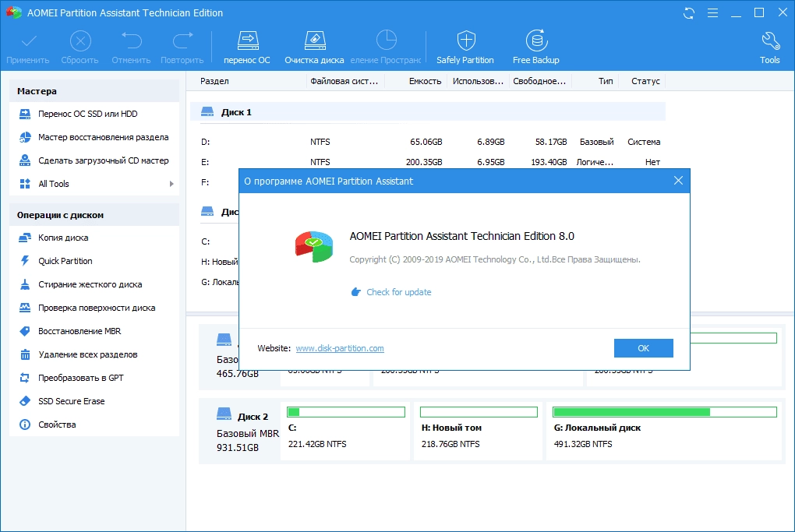
Task: Open the перенос ОС migration tool
Action: 247,48
